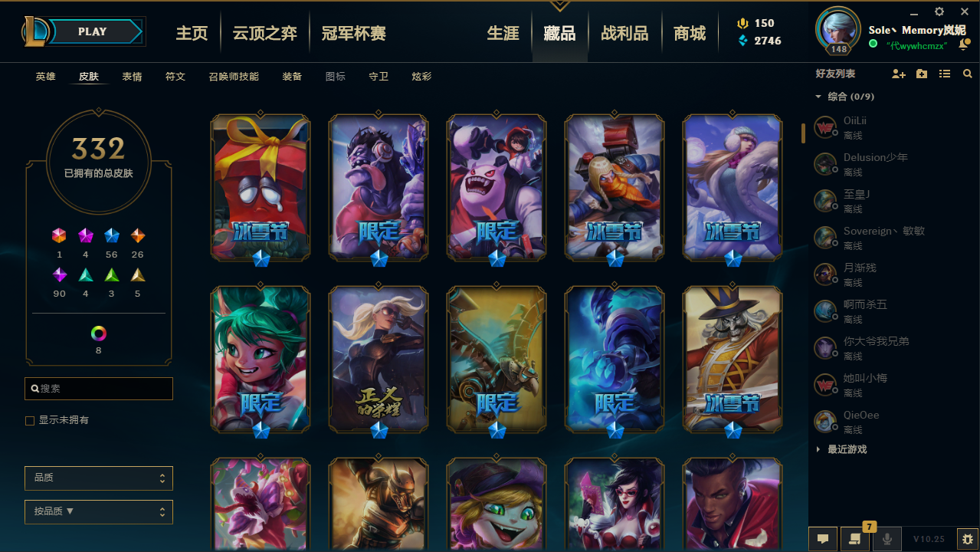Screen dimensions: 980x552
Task: Enable the 显示未拥有 checkbox
Action: click(30, 420)
